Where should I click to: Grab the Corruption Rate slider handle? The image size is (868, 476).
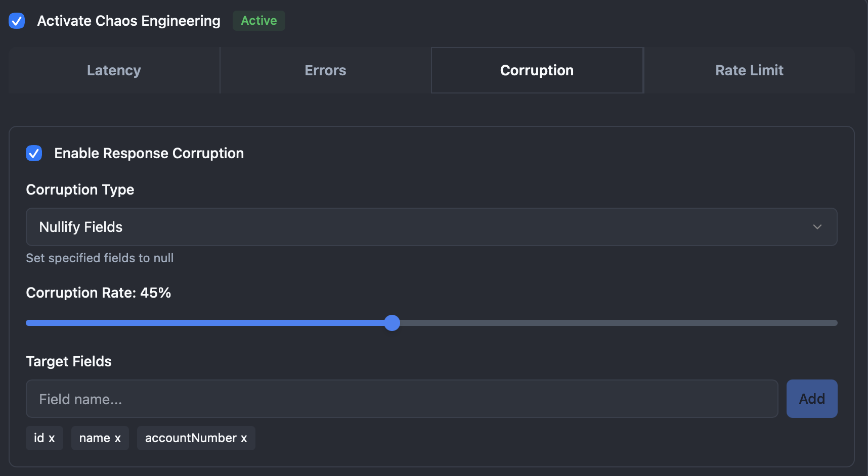[x=392, y=322]
